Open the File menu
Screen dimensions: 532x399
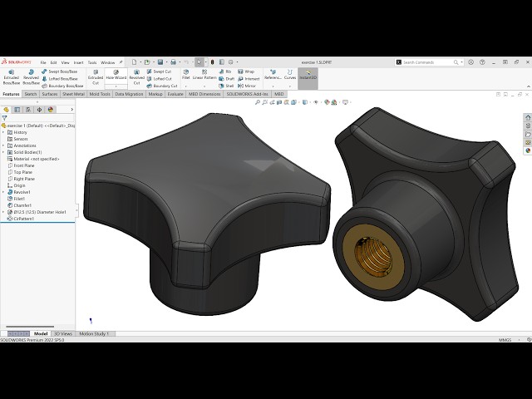(x=43, y=62)
